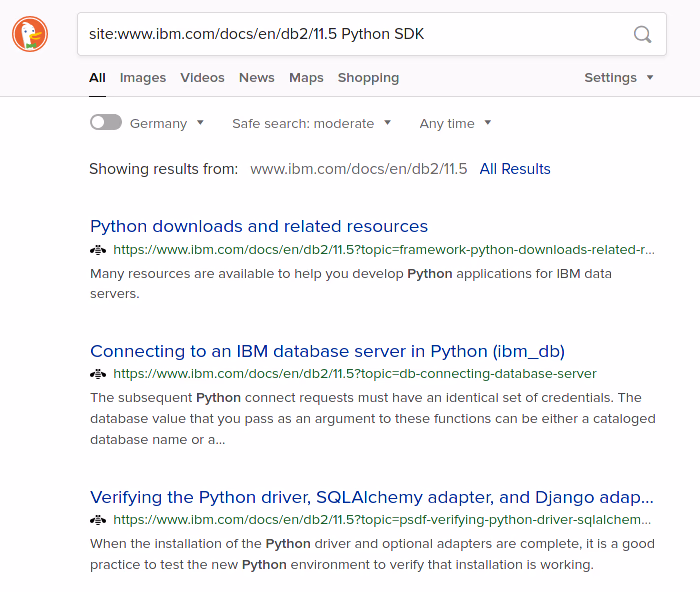Switch to the Images tab
Image resolution: width=700 pixels, height=592 pixels.
pyautogui.click(x=143, y=78)
